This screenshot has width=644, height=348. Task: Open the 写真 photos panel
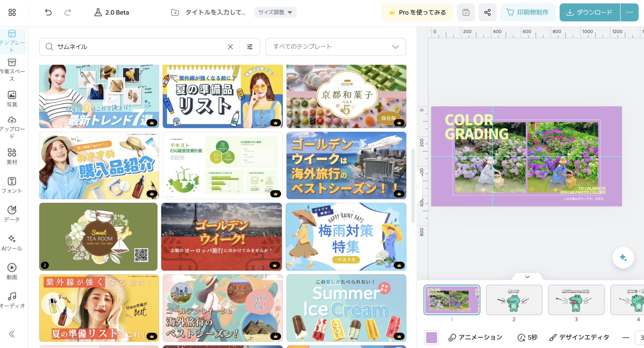pos(12,99)
